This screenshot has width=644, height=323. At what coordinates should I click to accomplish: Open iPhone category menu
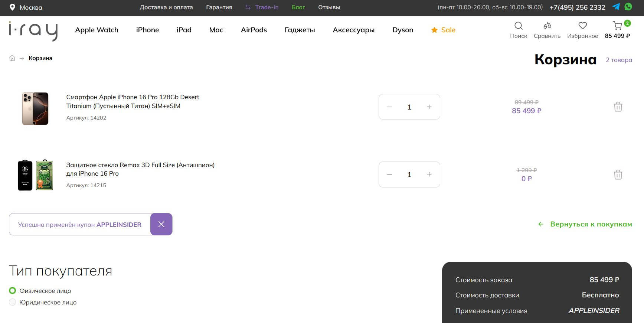click(147, 30)
